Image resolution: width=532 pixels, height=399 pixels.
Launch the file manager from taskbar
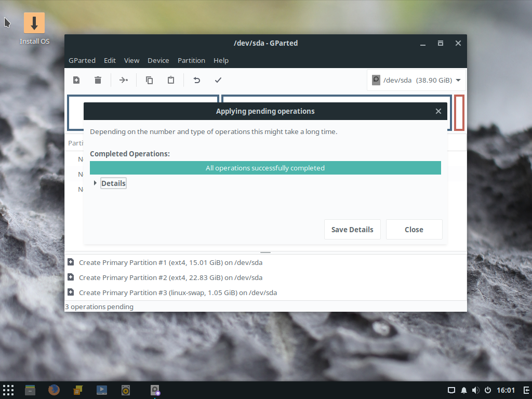pos(30,390)
